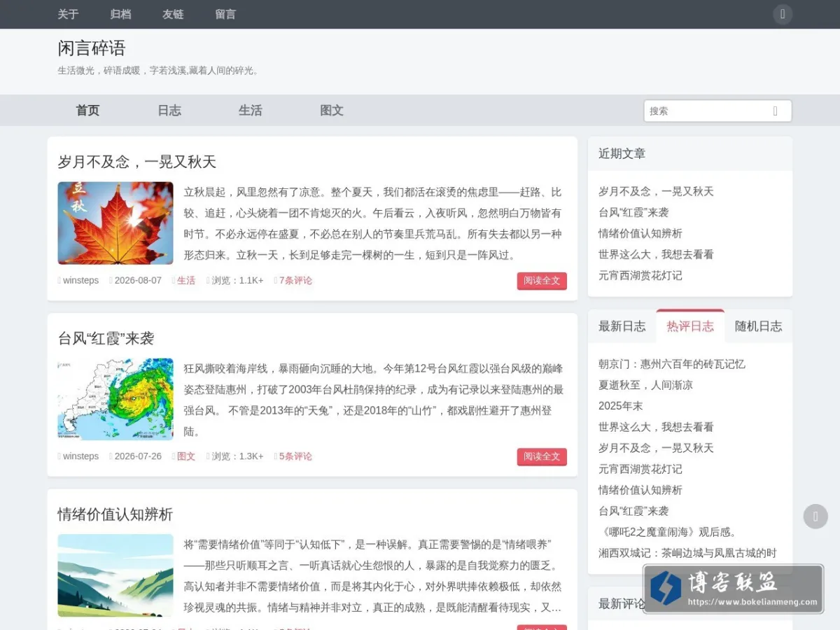Screen dimensions: 840x630
Task: Click 阅读全文 for the typhoon article
Action: [542, 456]
